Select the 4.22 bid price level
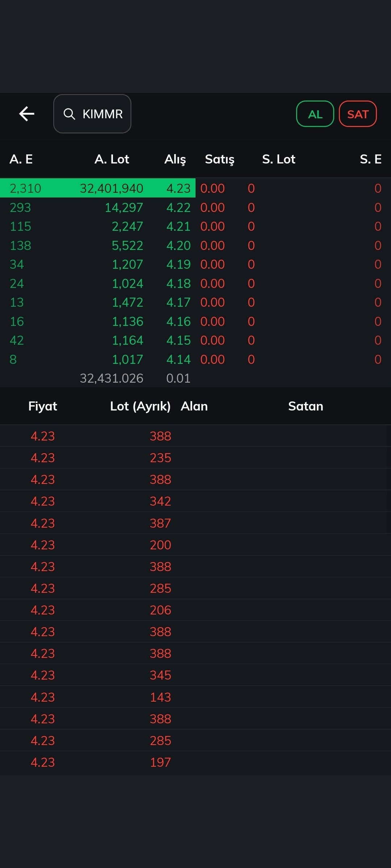The image size is (391, 868). click(x=178, y=208)
